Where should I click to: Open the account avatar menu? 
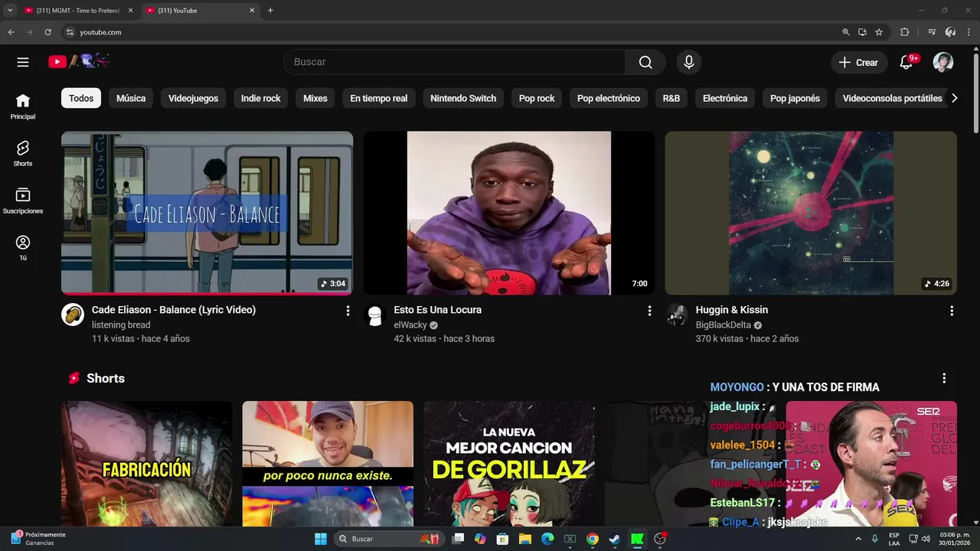(x=943, y=63)
